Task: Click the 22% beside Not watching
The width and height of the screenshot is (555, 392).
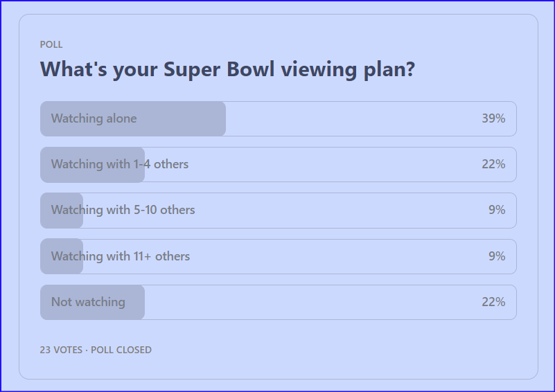Action: pyautogui.click(x=493, y=302)
